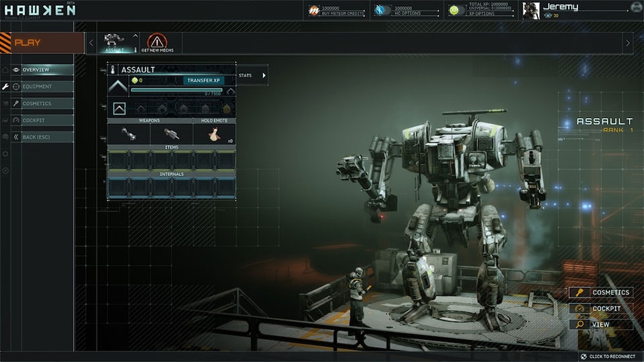Click Buy Meteor Credits link

point(343,13)
